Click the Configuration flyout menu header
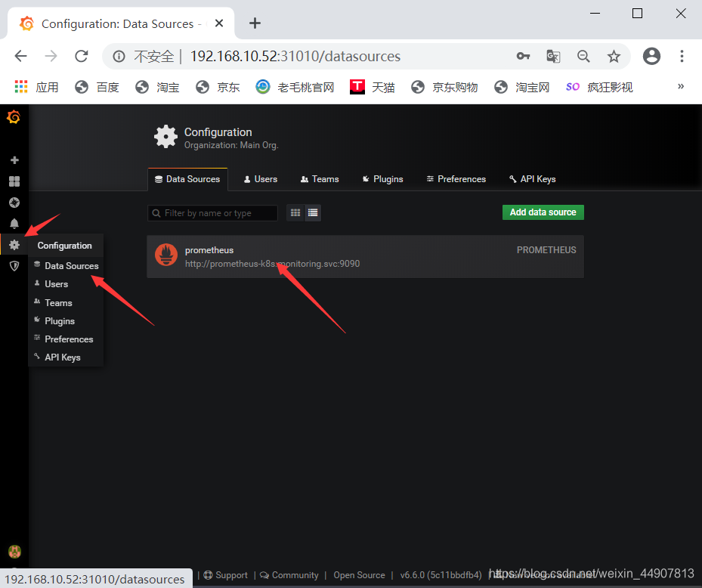702x588 pixels. 64,246
